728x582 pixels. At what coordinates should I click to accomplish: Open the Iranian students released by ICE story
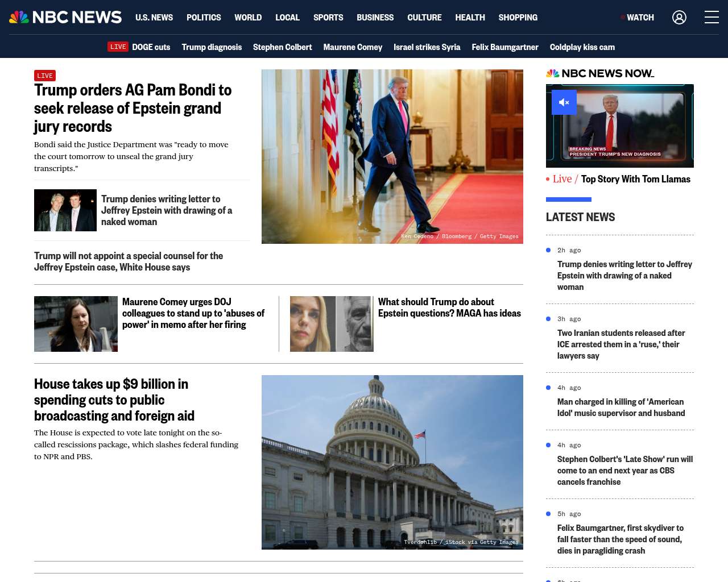click(x=621, y=344)
